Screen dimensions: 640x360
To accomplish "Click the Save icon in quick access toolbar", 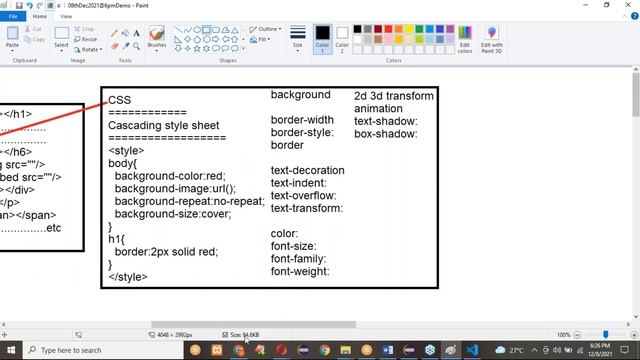I will click(x=19, y=5).
